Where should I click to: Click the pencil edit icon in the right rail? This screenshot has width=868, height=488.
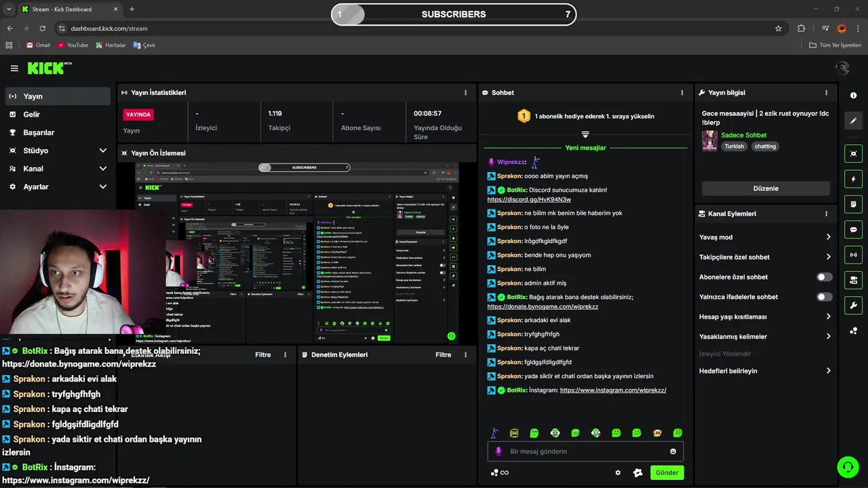[x=853, y=121]
